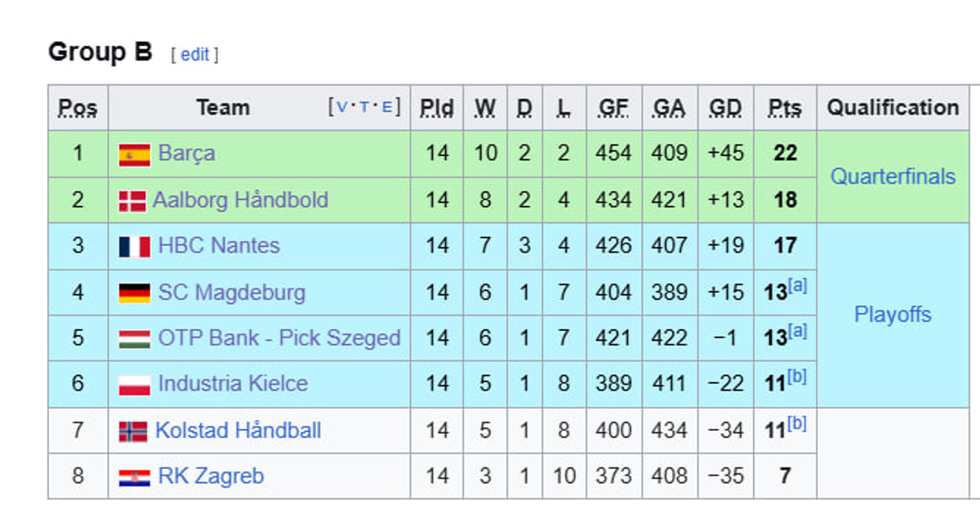Image resolution: width=980 pixels, height=523 pixels.
Task: Click the Norwegian flag beside Kolstad Håndball
Action: 133,431
